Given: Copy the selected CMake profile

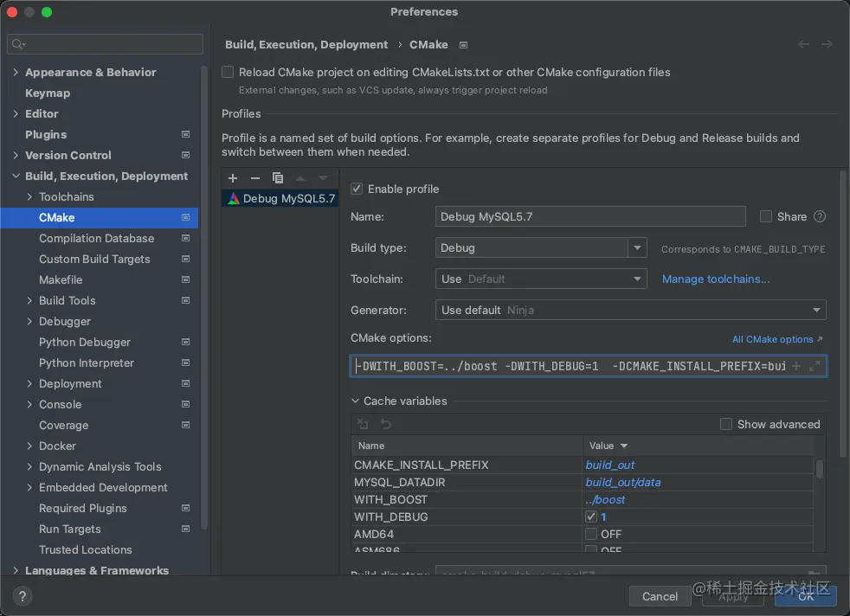Looking at the screenshot, I should click(278, 178).
